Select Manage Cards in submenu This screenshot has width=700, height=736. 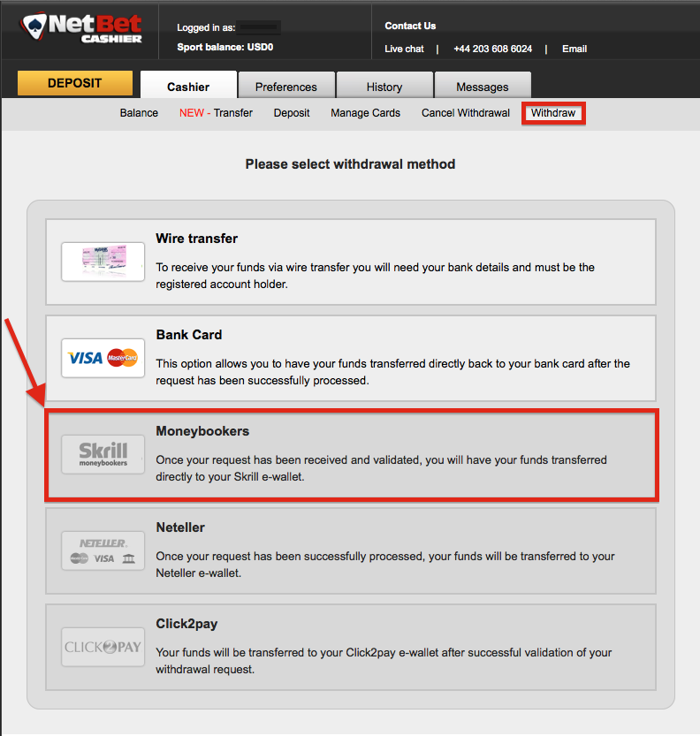pos(365,113)
